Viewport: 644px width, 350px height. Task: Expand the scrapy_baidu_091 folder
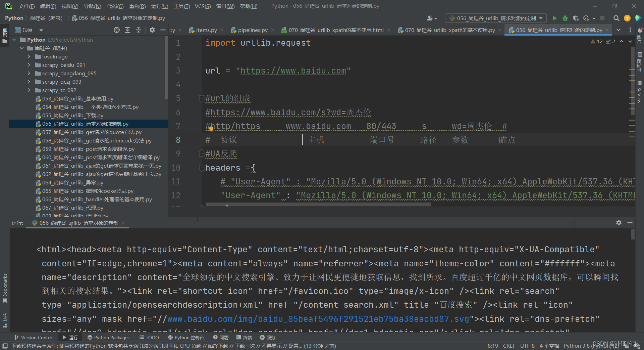point(29,65)
